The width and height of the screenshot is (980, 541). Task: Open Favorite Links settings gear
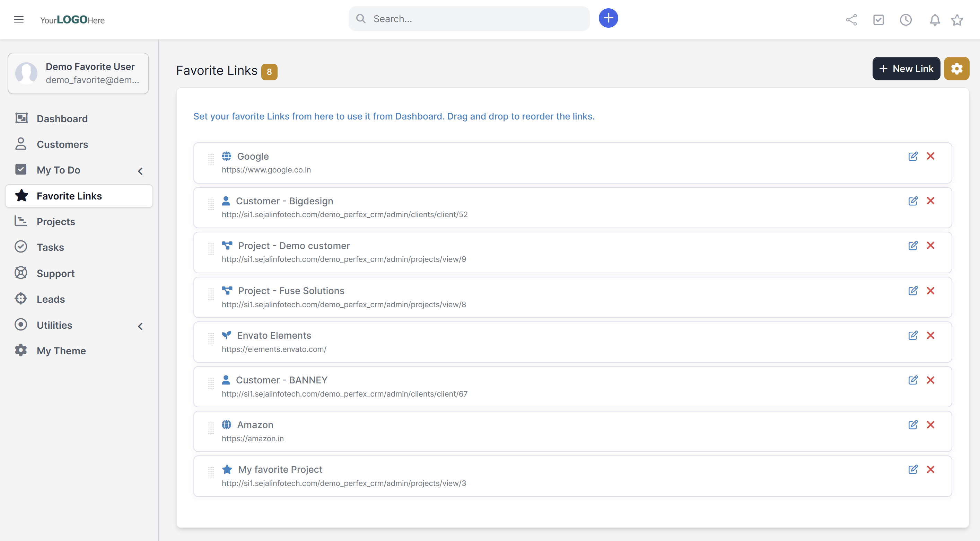click(956, 69)
